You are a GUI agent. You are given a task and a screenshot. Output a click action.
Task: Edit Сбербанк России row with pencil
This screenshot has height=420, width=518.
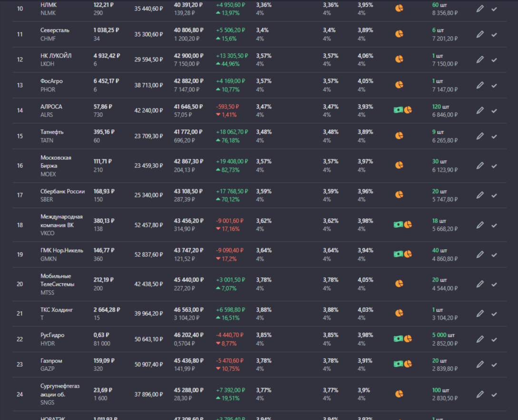(x=480, y=195)
